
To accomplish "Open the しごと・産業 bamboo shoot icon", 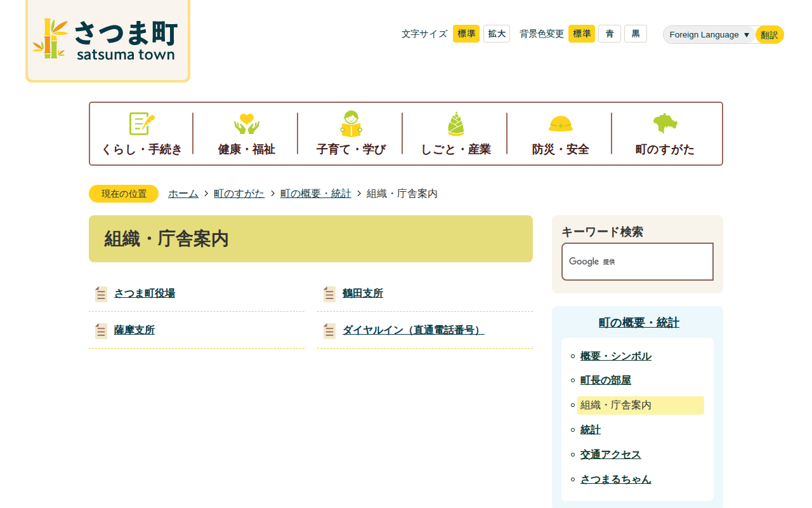I will tap(455, 124).
